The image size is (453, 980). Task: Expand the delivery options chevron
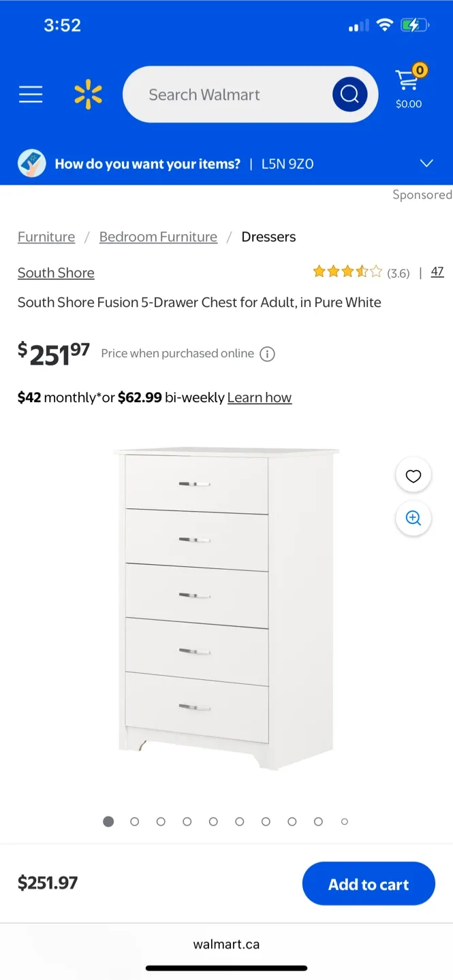pyautogui.click(x=426, y=163)
